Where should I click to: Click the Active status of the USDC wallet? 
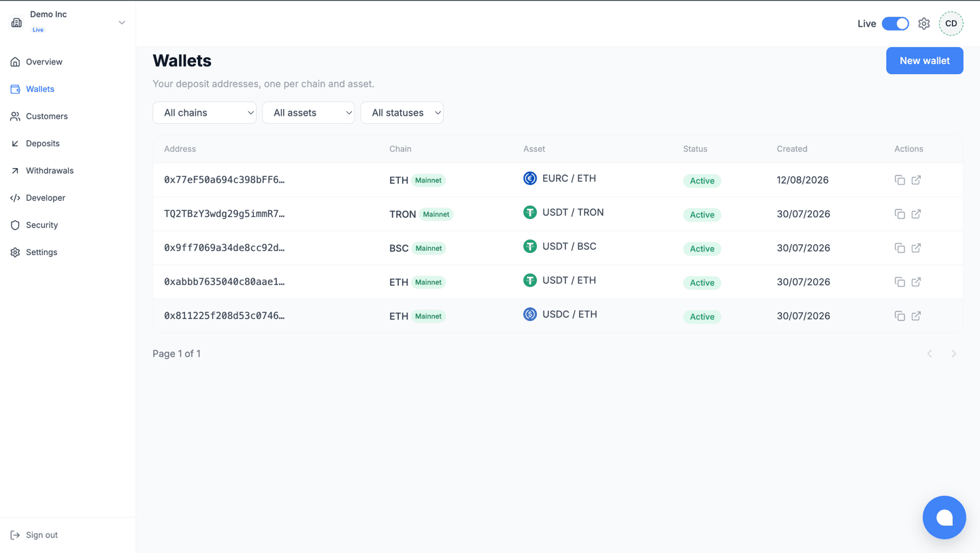tap(702, 317)
